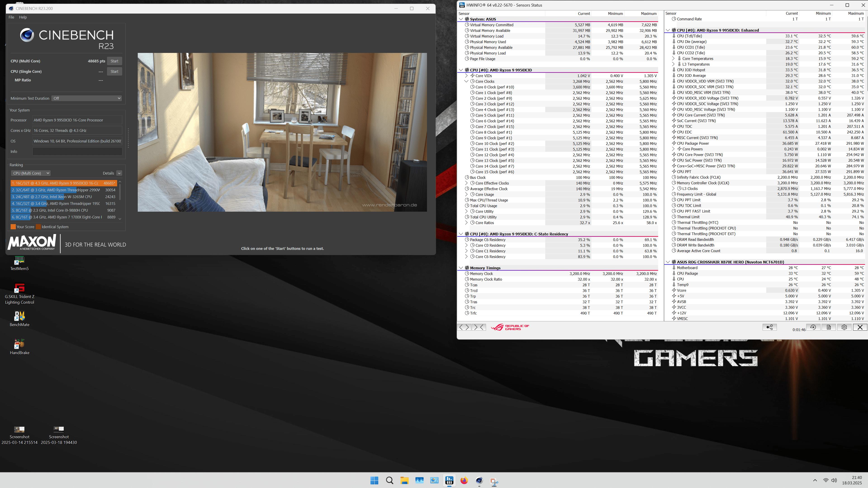868x488 pixels.
Task: Open Minimum Test Duration dropdown
Action: (x=87, y=98)
